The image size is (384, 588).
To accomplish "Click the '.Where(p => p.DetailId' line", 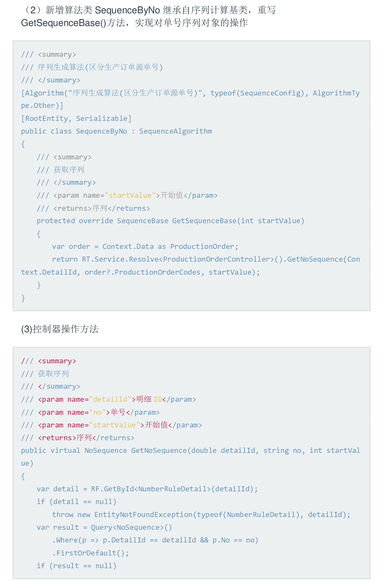I will click(155, 540).
